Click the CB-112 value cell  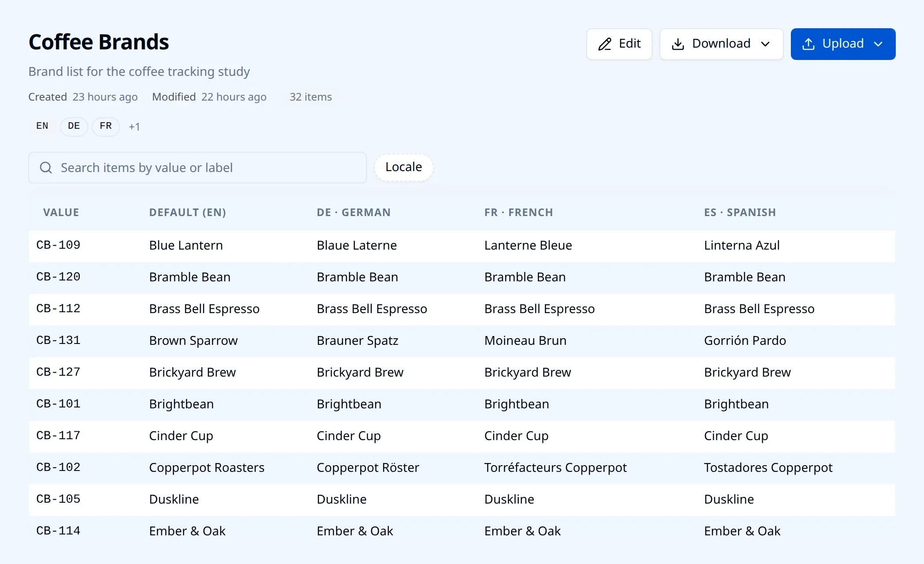tap(58, 309)
